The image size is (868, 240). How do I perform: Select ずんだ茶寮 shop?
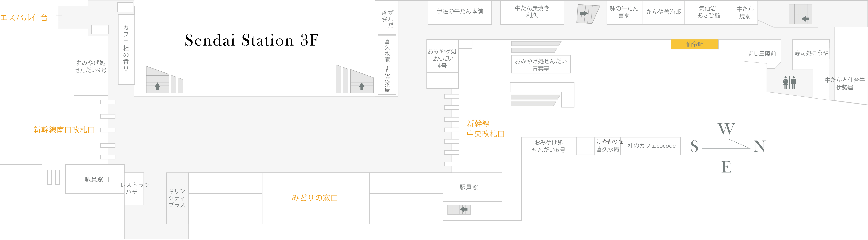tap(387, 18)
